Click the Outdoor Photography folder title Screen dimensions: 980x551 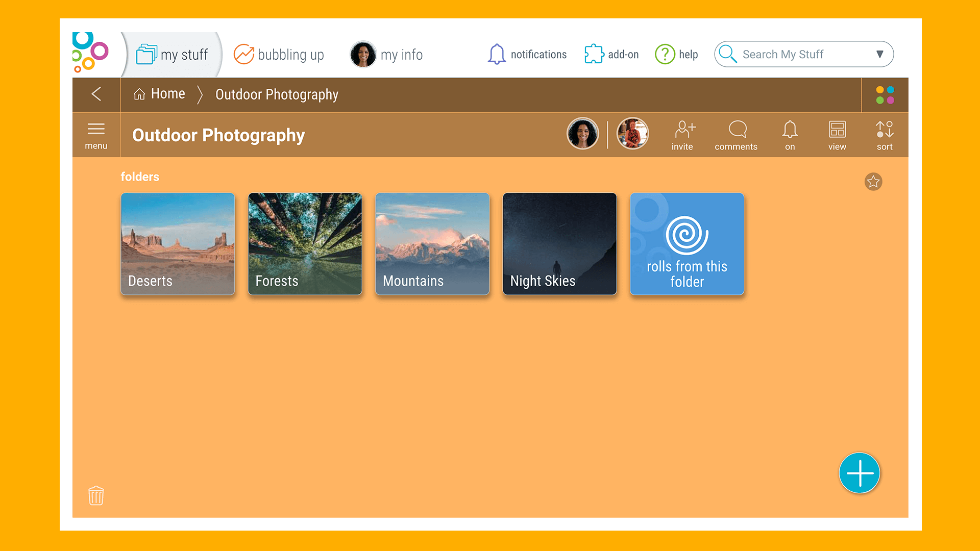218,135
